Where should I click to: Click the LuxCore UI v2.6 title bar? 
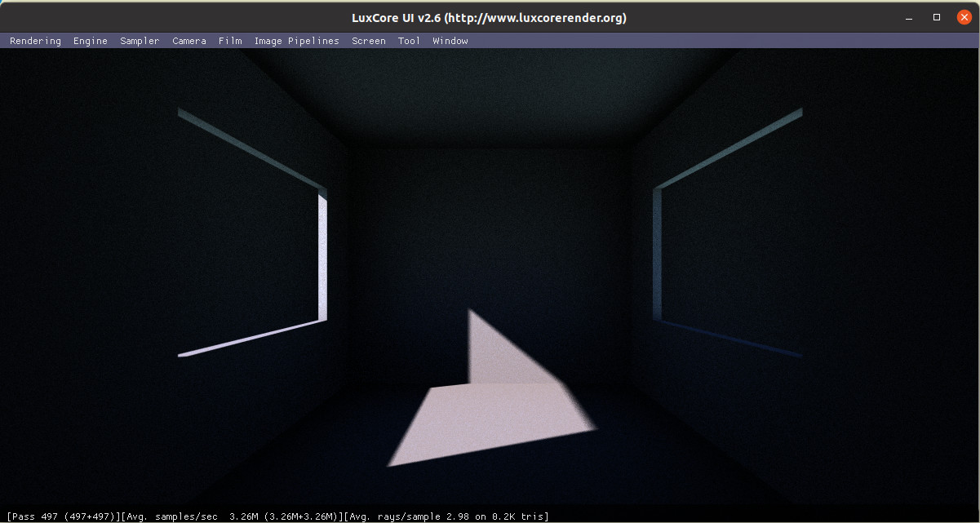point(490,17)
